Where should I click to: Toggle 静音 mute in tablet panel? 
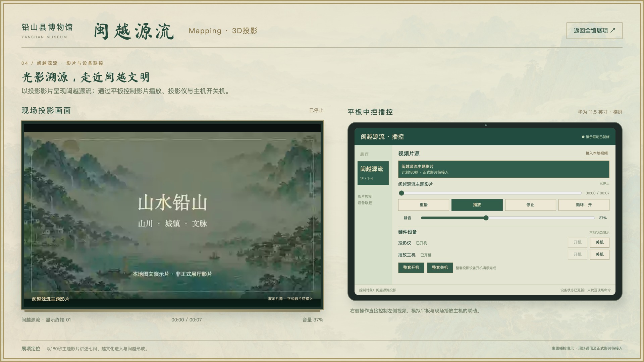(x=408, y=218)
